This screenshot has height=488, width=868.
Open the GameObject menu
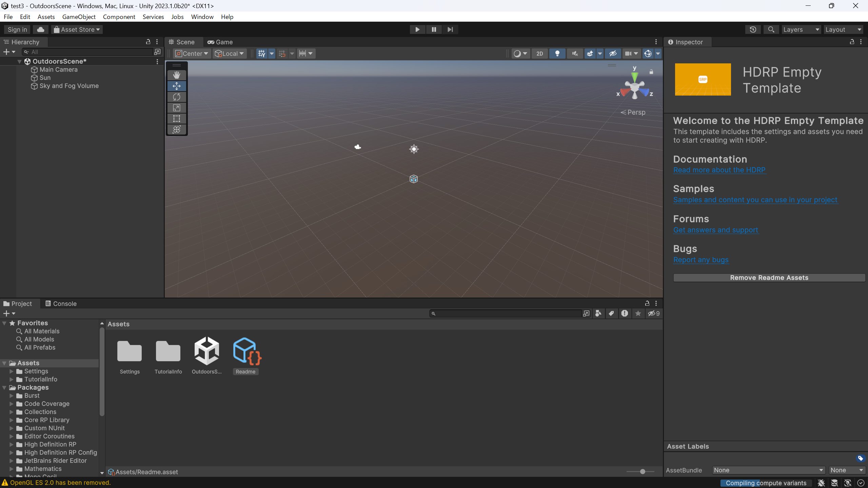tap(79, 17)
